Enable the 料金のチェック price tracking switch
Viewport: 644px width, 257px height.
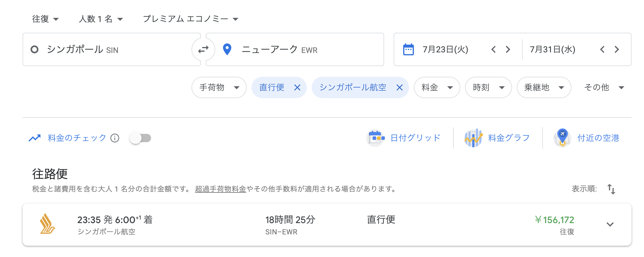coord(140,138)
